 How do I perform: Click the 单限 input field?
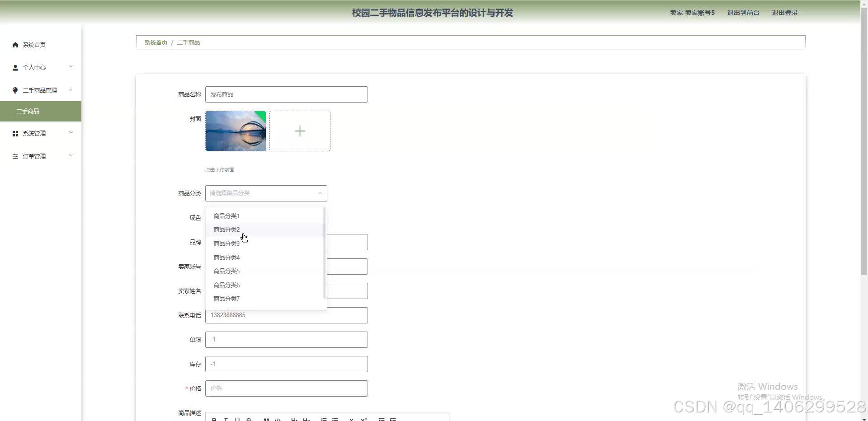[287, 340]
